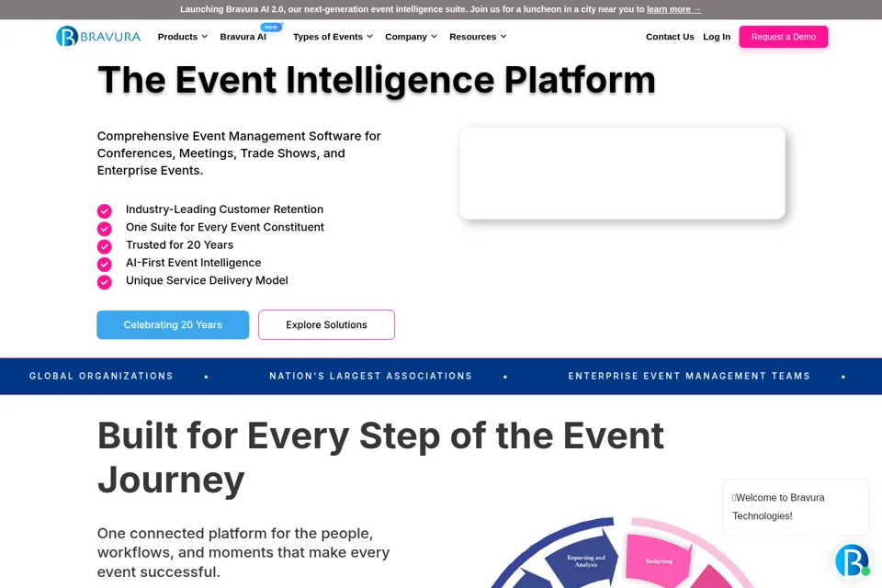This screenshot has width=882, height=588.
Task: Click The Event Intelligence Platform heading
Action: 377,80
